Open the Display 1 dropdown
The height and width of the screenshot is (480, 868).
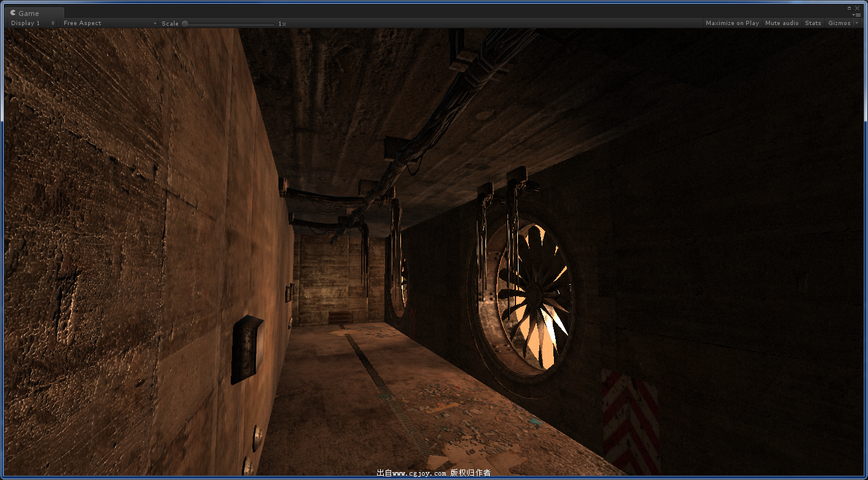point(32,23)
